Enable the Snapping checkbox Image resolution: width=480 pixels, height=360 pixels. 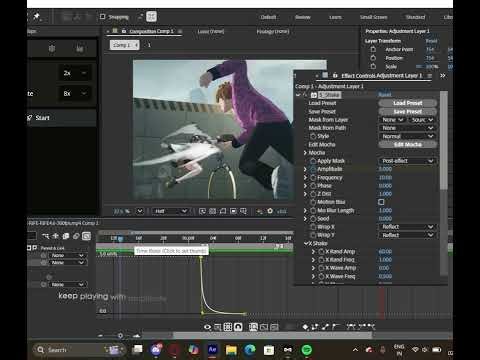click(103, 16)
